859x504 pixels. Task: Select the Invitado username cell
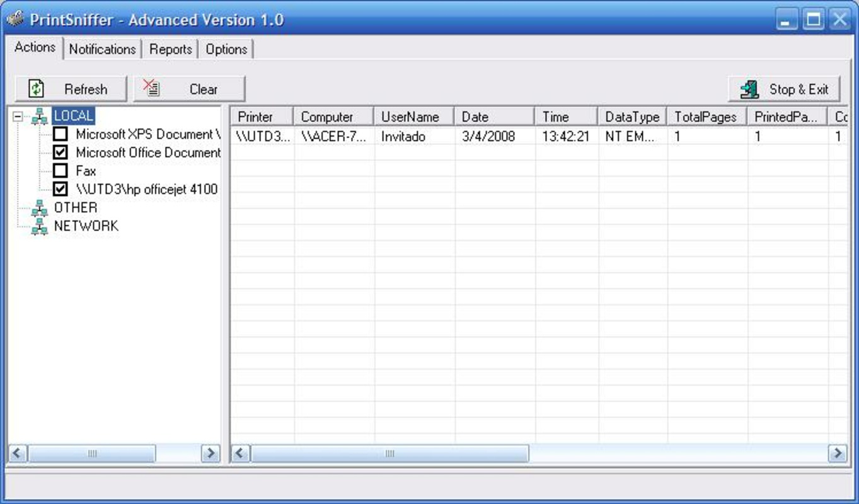(415, 136)
